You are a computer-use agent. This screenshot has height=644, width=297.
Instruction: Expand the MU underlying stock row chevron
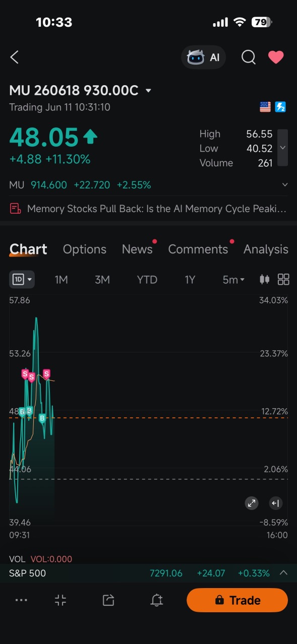(x=285, y=185)
